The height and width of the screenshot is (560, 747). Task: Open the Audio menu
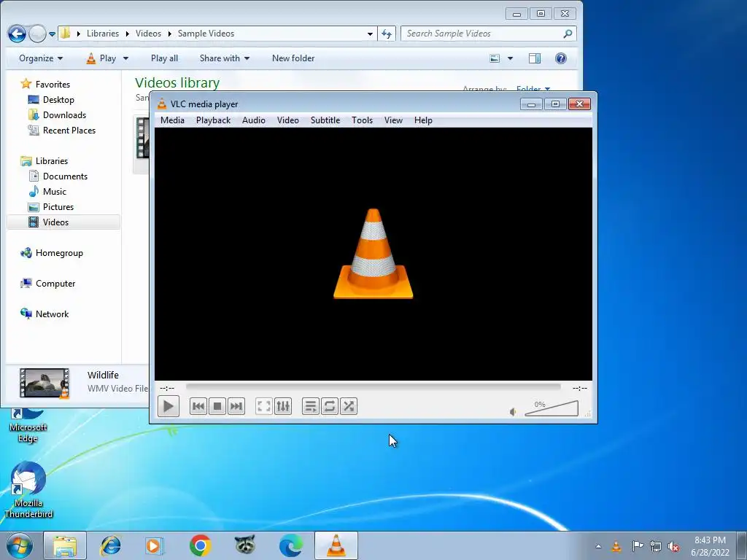(253, 120)
